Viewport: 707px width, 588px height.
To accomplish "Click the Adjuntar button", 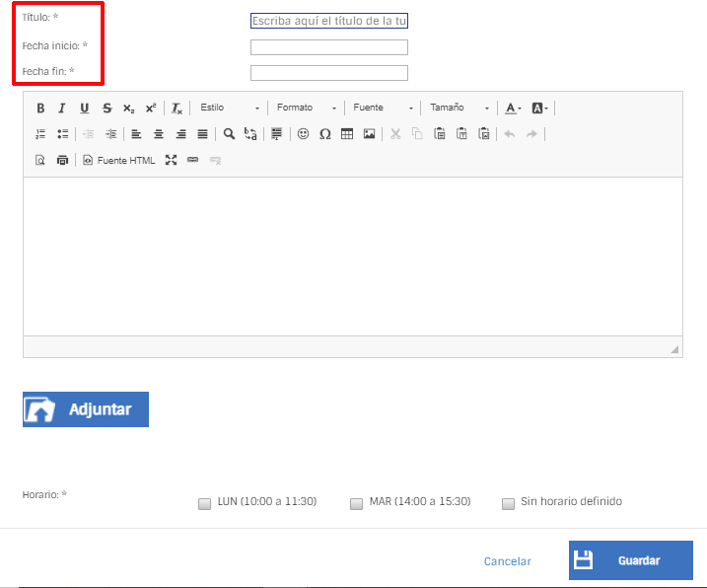I will [x=86, y=409].
